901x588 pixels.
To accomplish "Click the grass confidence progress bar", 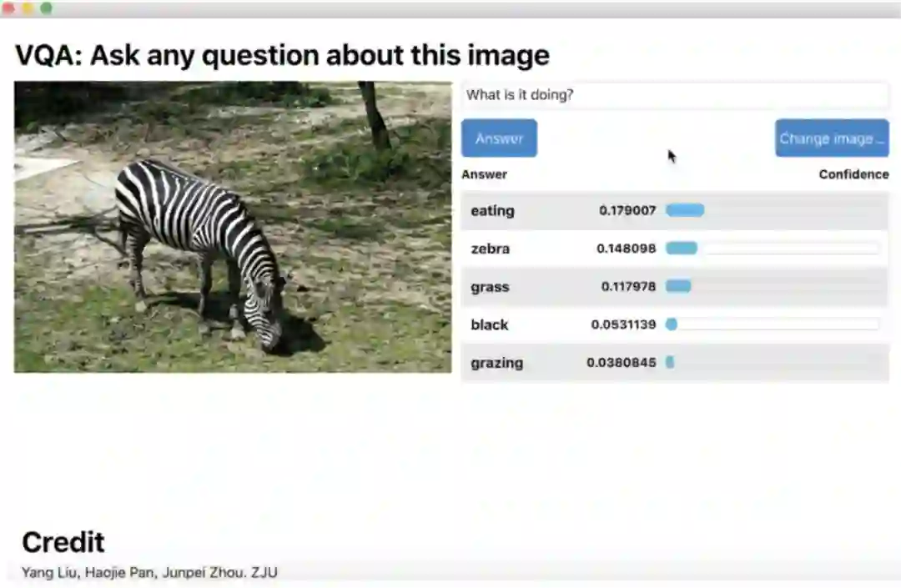I will 773,286.
